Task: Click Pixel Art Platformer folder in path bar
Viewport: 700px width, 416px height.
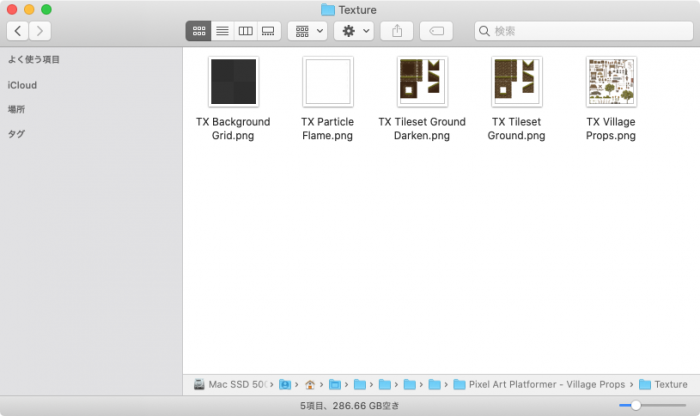Action: pyautogui.click(x=545, y=384)
